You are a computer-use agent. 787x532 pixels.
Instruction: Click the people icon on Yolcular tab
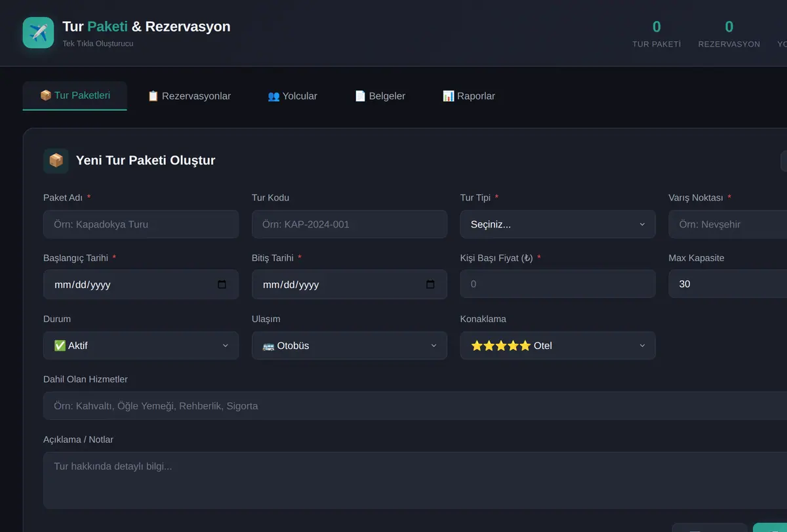click(273, 96)
